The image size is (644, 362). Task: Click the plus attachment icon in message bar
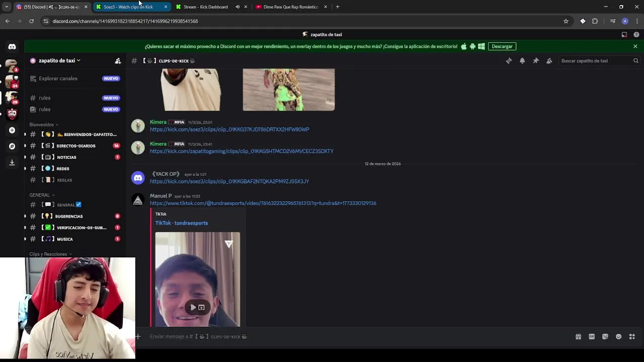click(138, 337)
